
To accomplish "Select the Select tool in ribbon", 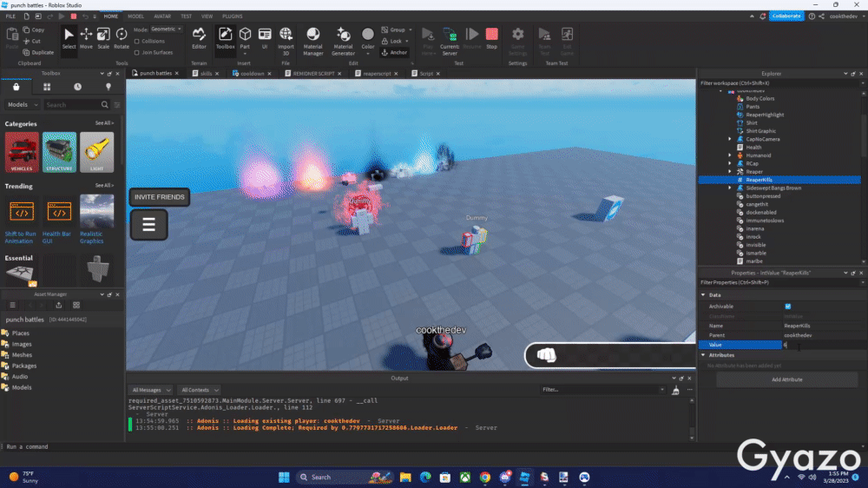I will 69,39.
